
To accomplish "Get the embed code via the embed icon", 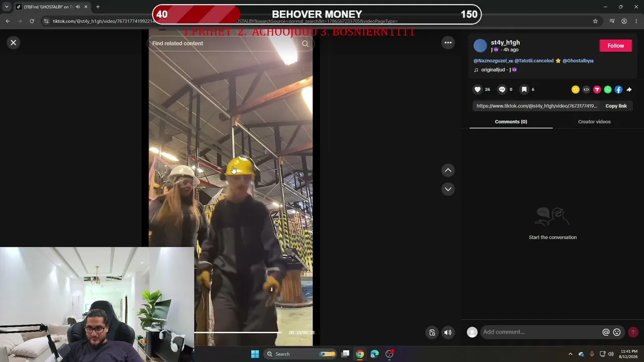I will tap(586, 89).
